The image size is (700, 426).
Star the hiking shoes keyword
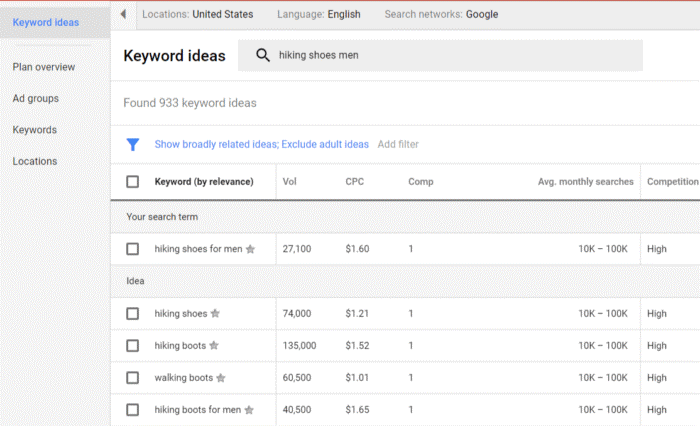click(215, 313)
